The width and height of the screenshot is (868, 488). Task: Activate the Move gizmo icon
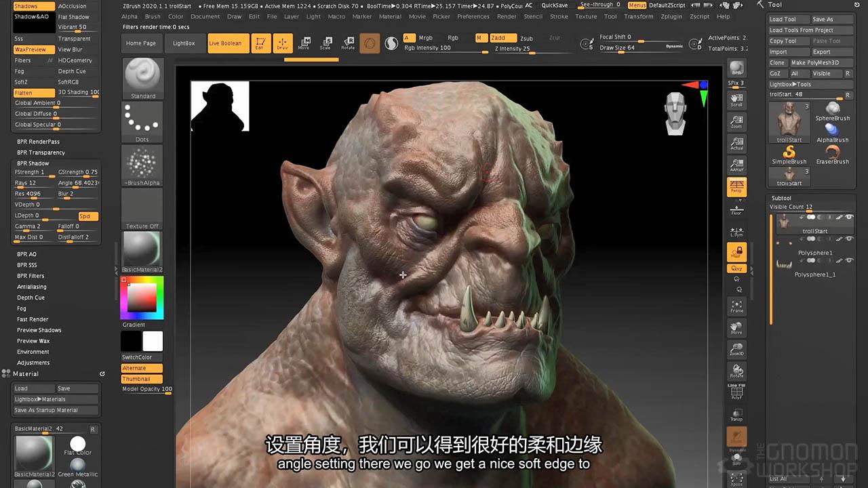(304, 43)
